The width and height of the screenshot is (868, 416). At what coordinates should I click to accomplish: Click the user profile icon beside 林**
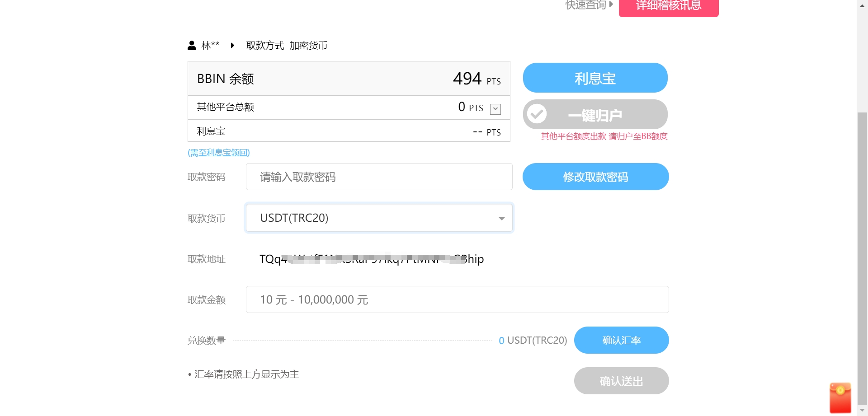pyautogui.click(x=192, y=46)
